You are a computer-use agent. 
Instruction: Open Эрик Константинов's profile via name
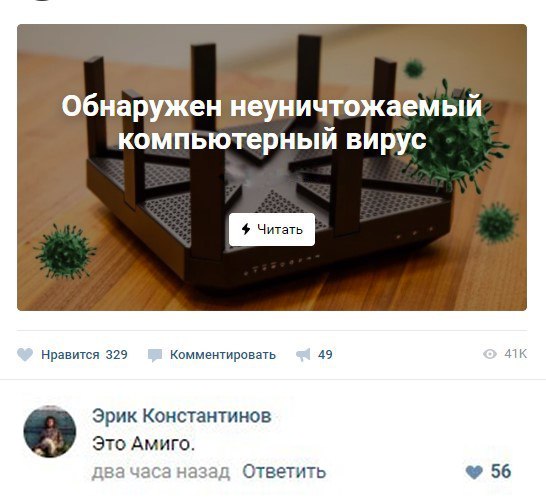pyautogui.click(x=181, y=415)
